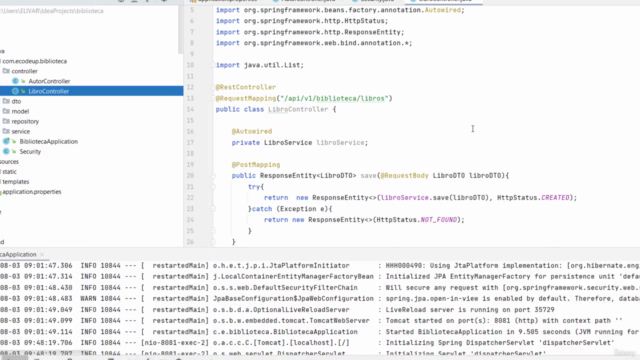Image resolution: width=640 pixels, height=360 pixels.
Task: Click the @RestController annotation
Action: pos(246,87)
